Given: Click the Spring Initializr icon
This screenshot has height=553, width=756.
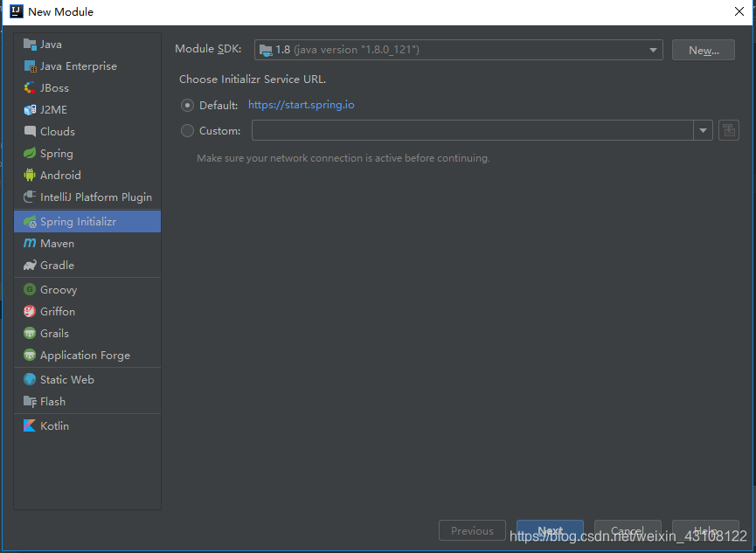Looking at the screenshot, I should (x=30, y=222).
